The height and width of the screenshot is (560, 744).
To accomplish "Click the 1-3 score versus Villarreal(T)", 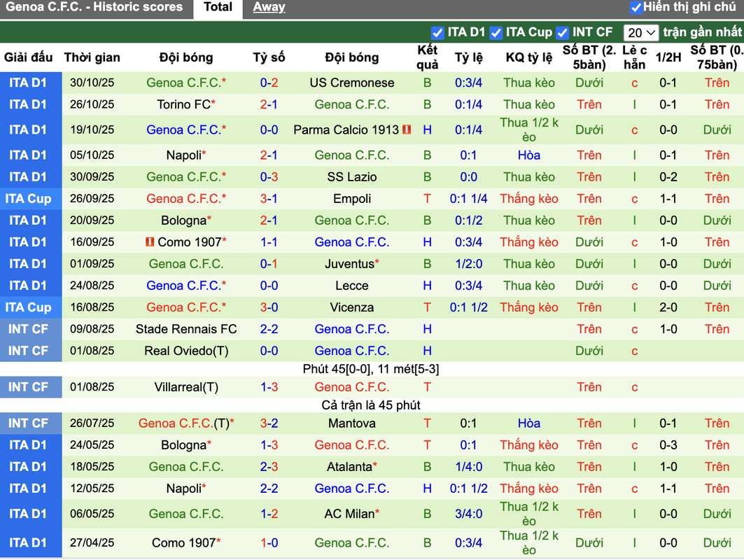I will 269,387.
